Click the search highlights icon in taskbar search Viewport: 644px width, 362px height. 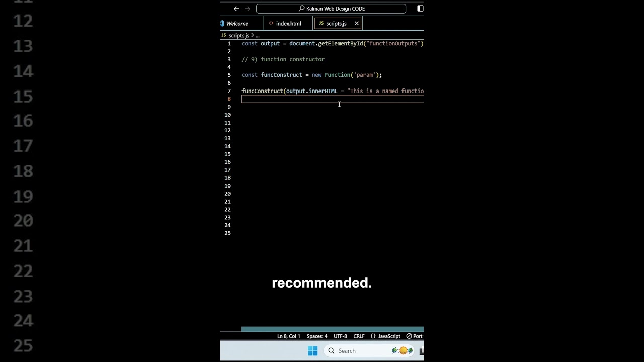click(x=403, y=351)
